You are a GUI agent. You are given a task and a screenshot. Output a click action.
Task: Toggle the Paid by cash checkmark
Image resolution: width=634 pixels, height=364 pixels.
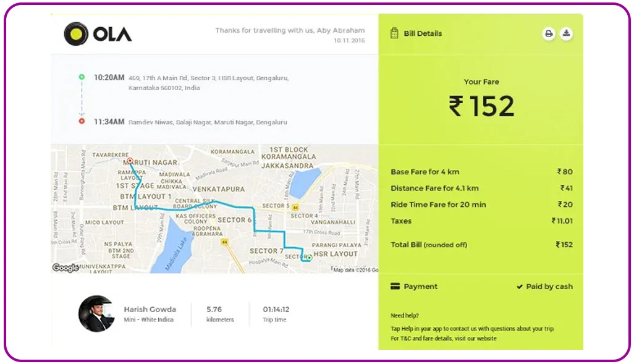click(x=520, y=286)
